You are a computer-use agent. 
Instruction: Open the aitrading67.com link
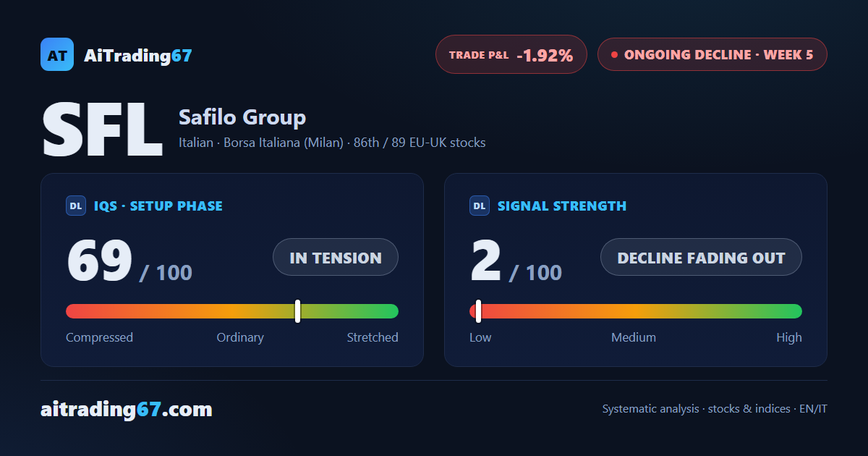(127, 410)
